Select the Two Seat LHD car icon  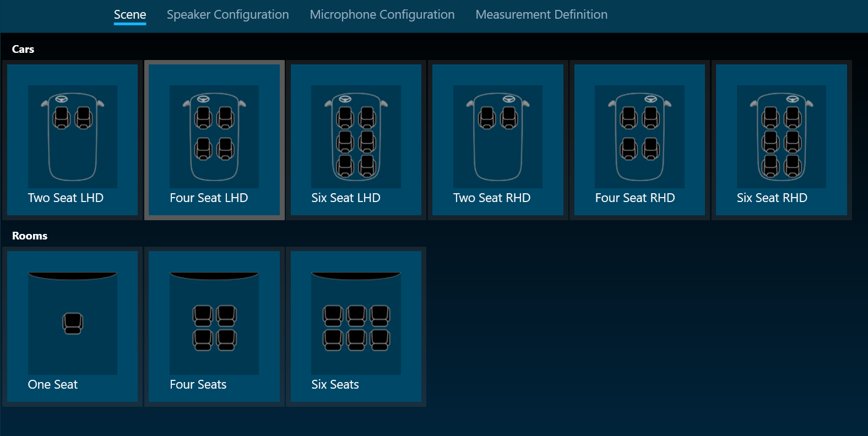click(73, 137)
